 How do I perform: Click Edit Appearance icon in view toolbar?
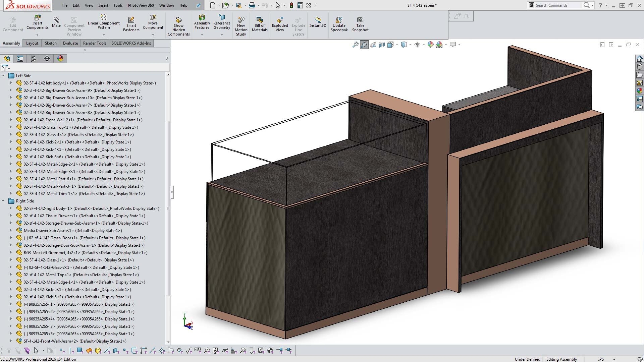[x=431, y=45]
